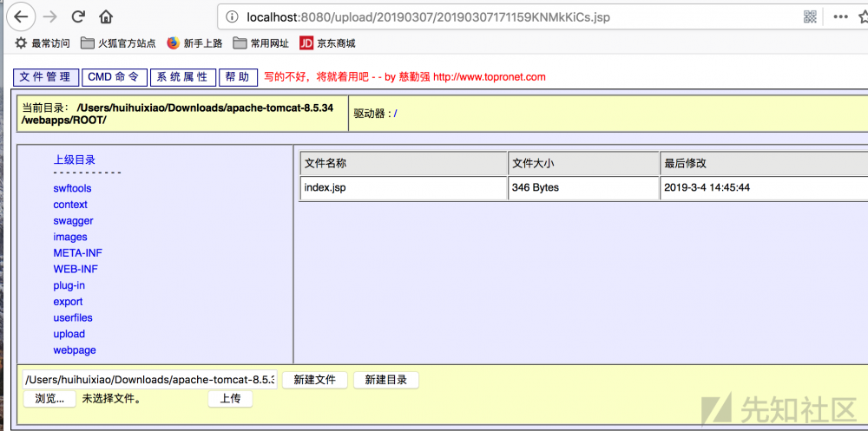The width and height of the screenshot is (868, 431).
Task: Open the upload directory
Action: [69, 334]
